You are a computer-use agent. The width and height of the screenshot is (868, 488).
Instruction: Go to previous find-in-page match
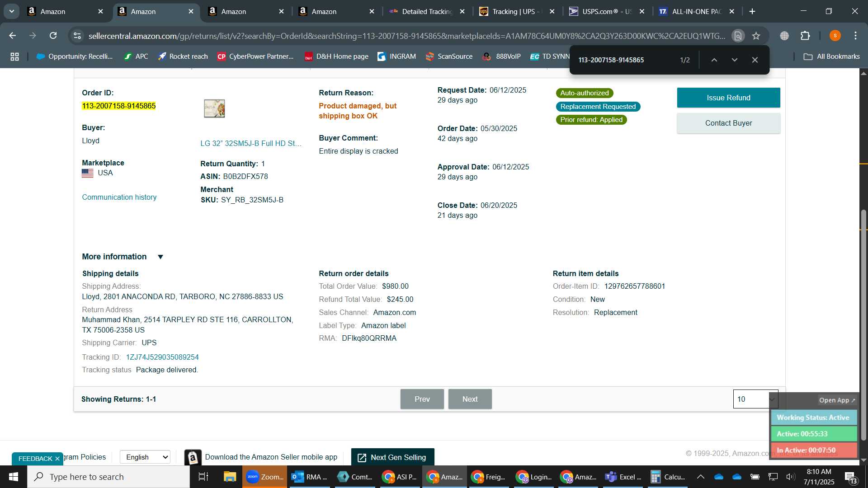[x=714, y=60]
